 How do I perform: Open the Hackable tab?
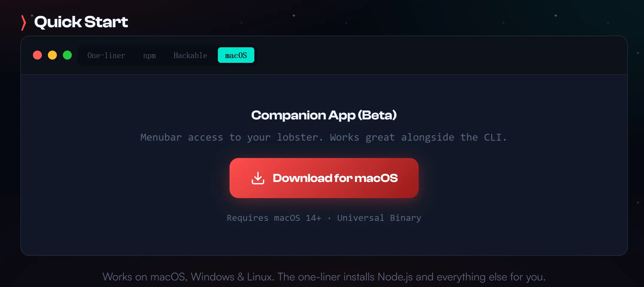point(190,55)
